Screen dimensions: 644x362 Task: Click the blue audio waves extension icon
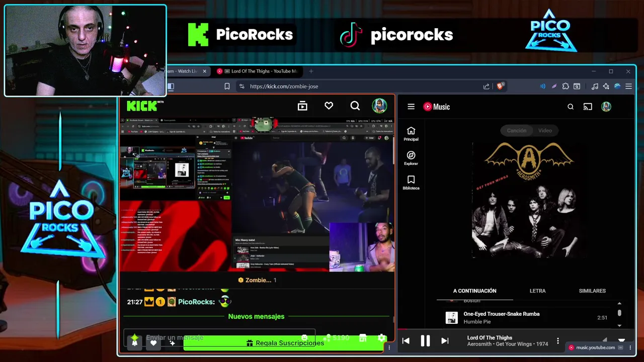point(542,86)
